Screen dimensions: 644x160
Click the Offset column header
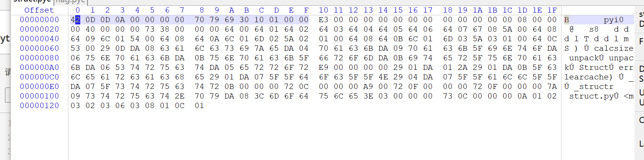[x=39, y=10]
